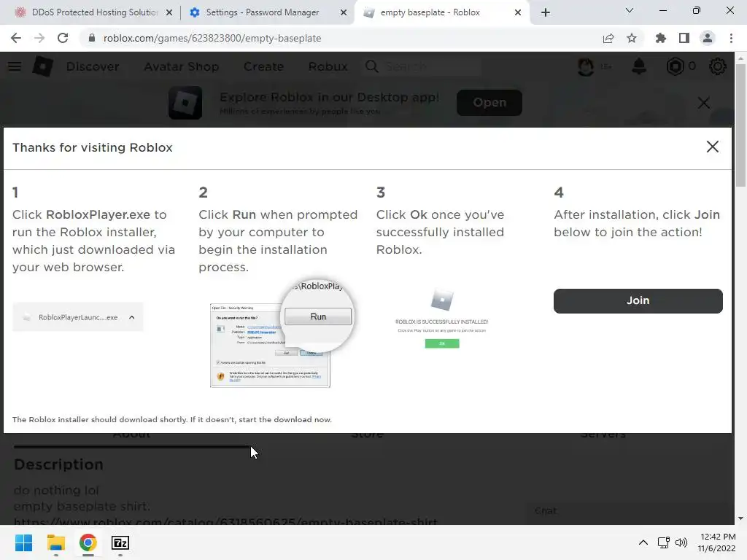Click the site lock icon
Screen dimensions: 747x560
(92, 38)
